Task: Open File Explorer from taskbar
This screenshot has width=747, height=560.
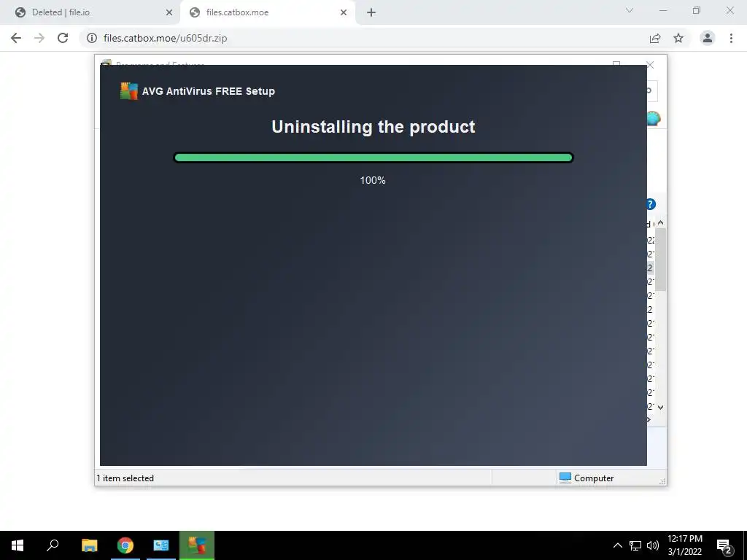Action: click(89, 545)
